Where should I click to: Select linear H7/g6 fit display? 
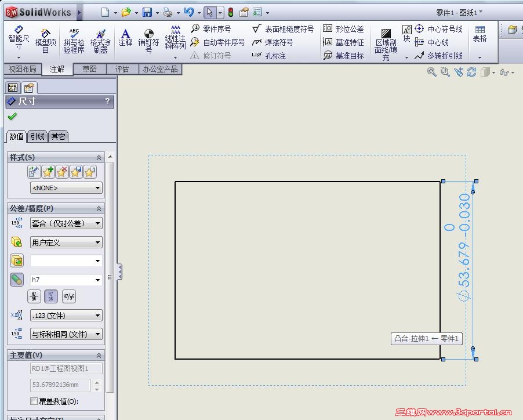69,296
